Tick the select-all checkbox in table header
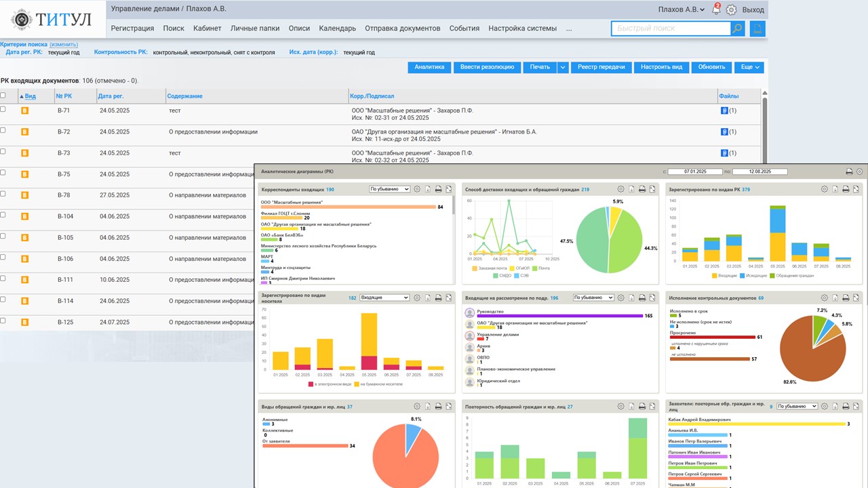The height and width of the screenshot is (488, 868). click(x=3, y=96)
